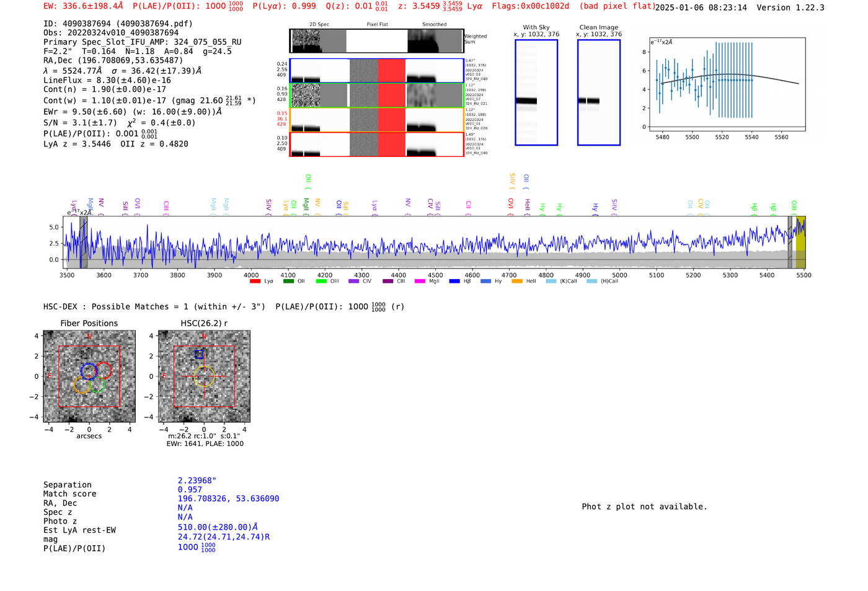Click the Version 1.22.3 label
The image size is (868, 591).
coord(790,7)
